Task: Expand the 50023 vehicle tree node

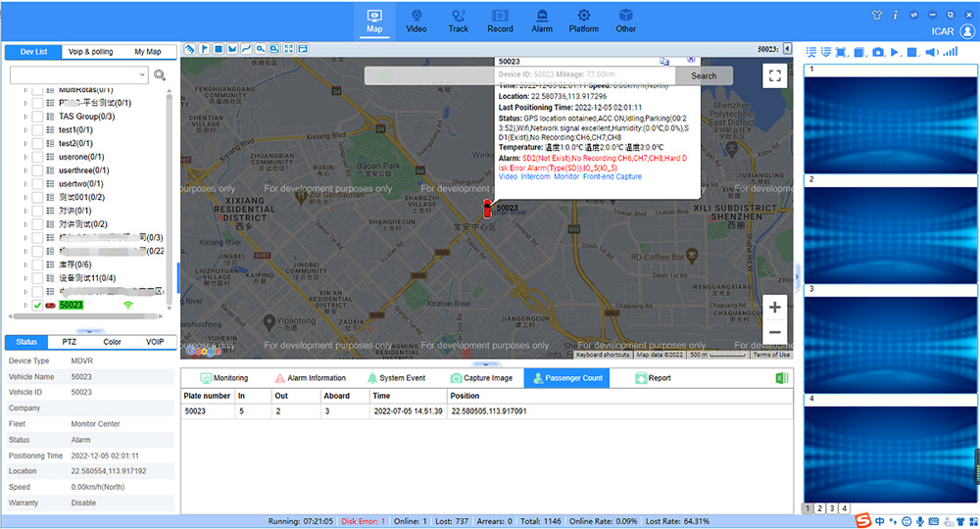Action: pyautogui.click(x=25, y=306)
